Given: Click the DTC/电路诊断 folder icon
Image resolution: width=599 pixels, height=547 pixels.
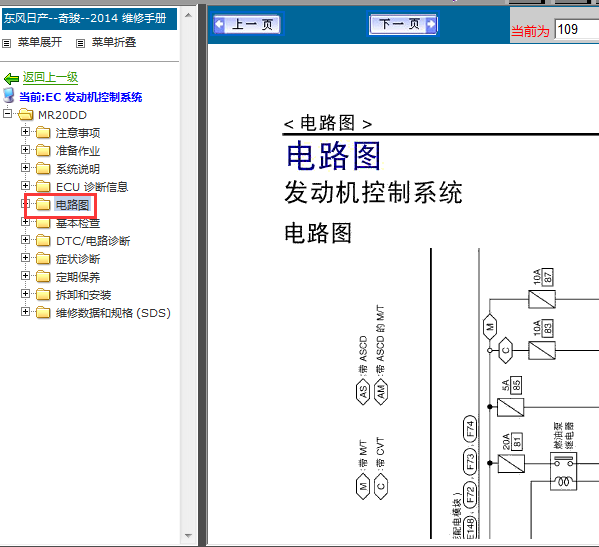Looking at the screenshot, I should (43, 240).
